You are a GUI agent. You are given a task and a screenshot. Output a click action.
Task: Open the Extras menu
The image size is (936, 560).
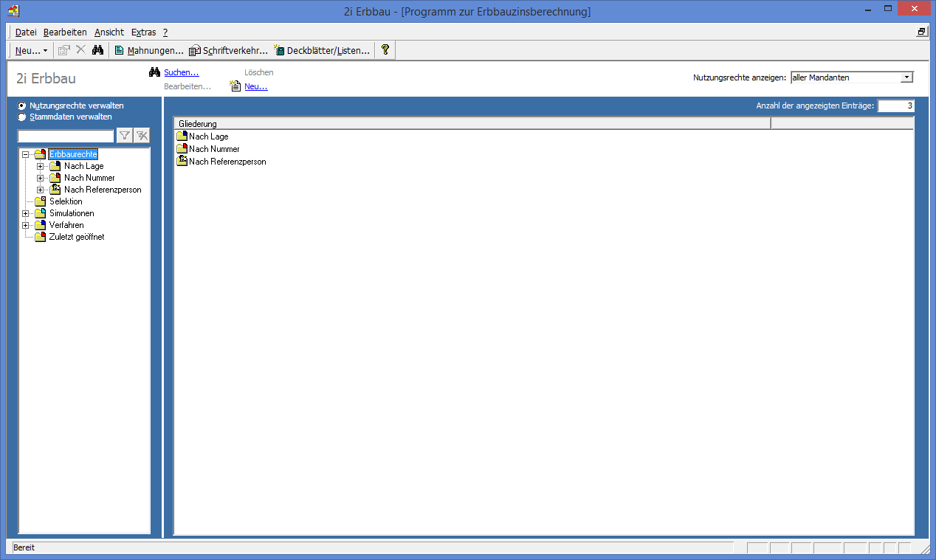[143, 32]
